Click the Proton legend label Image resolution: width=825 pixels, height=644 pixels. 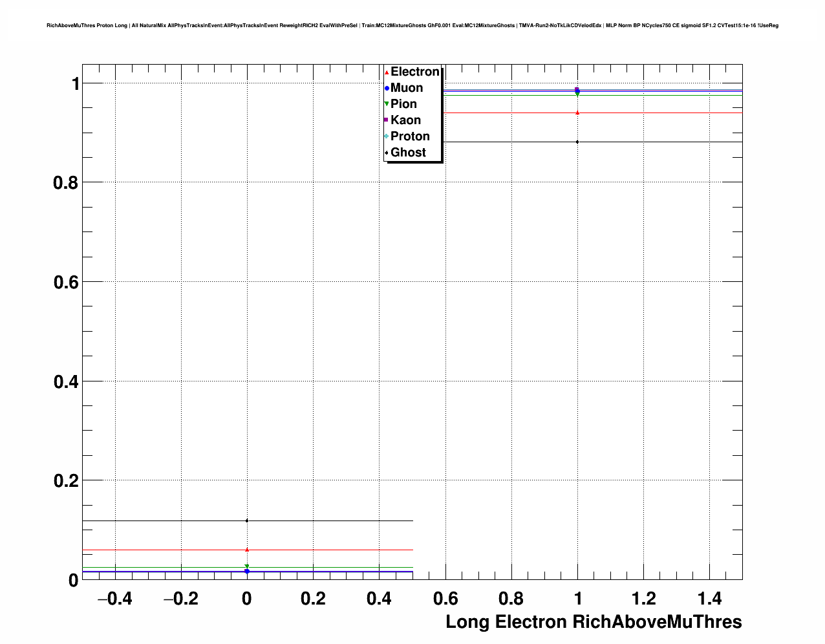tap(410, 136)
